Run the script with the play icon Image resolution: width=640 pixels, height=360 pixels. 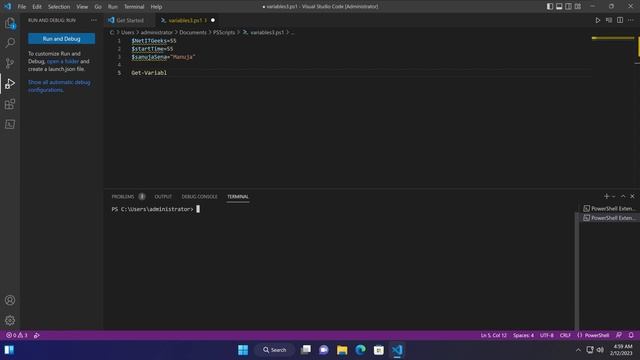(598, 20)
